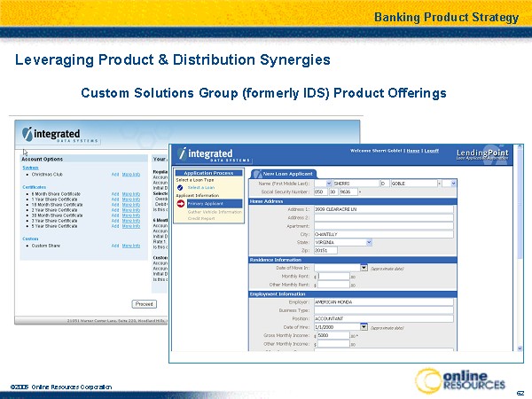Click the red arrow icon beside Primary Applicant
Image resolution: width=532 pixels, height=399 pixels.
point(179,203)
